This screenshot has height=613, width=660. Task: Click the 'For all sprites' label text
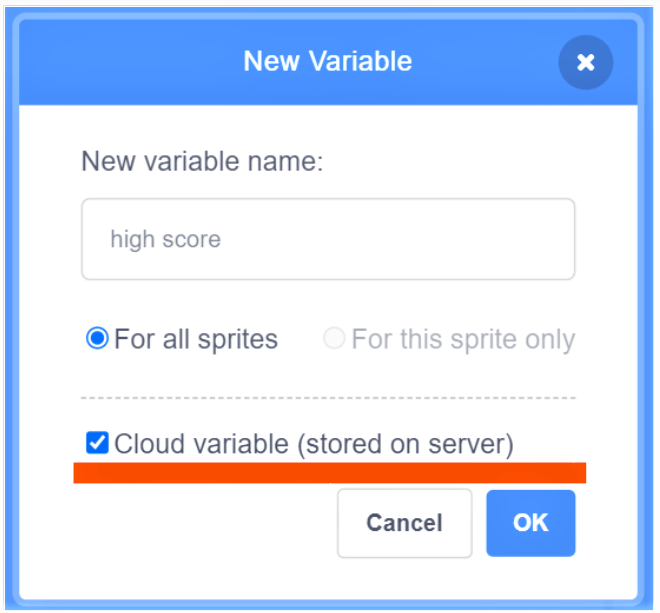tap(196, 339)
